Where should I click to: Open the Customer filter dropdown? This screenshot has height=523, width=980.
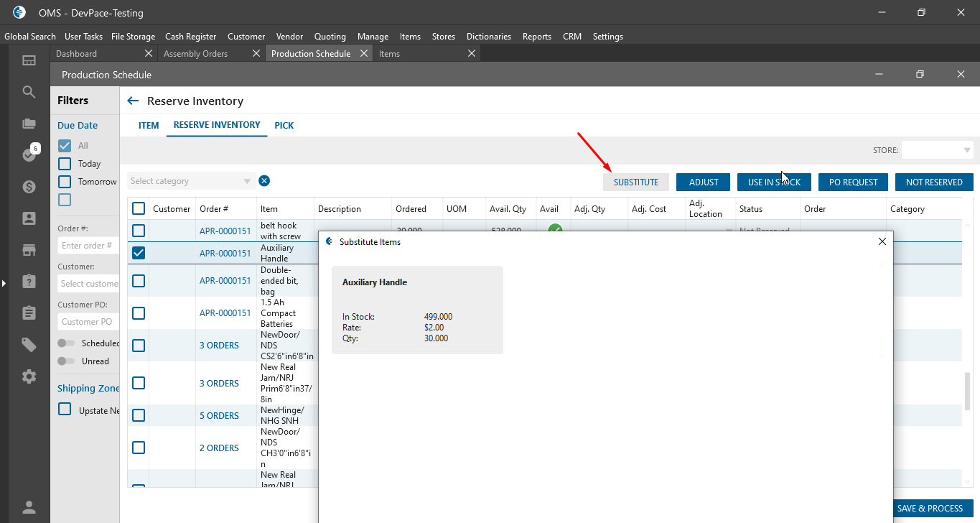click(x=89, y=284)
